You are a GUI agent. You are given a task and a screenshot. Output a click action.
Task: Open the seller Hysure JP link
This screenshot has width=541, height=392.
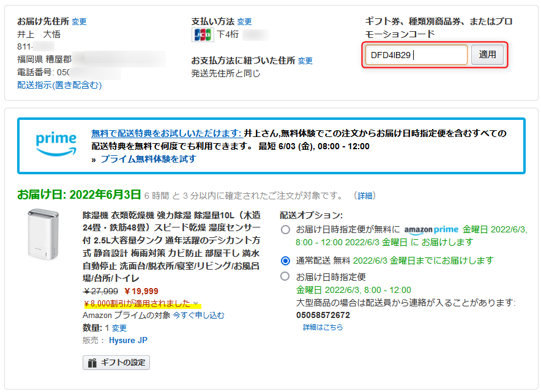[x=128, y=340]
